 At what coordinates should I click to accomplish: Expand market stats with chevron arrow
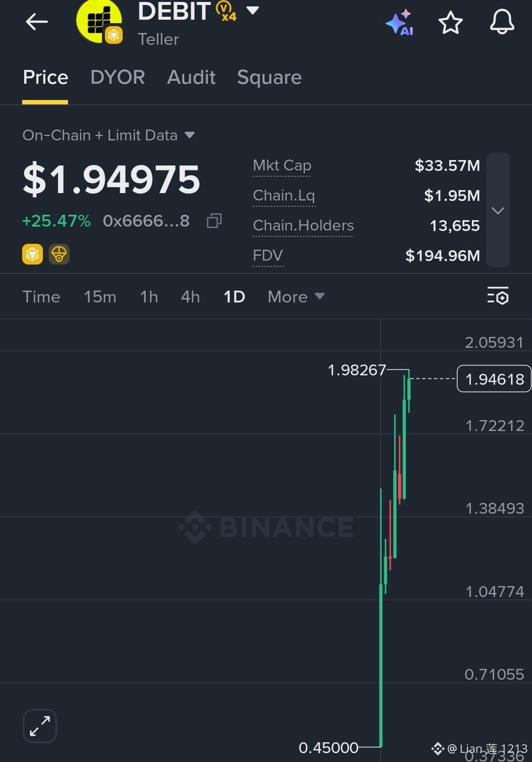coord(498,210)
